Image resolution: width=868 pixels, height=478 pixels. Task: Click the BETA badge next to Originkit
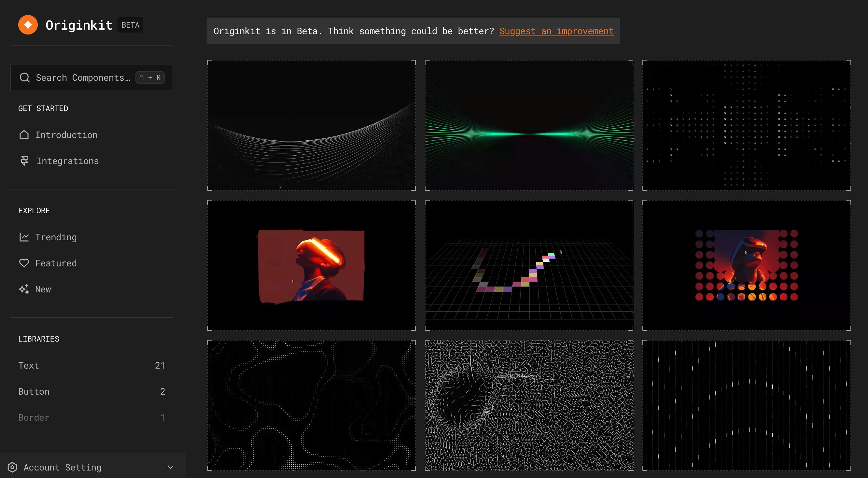[131, 25]
